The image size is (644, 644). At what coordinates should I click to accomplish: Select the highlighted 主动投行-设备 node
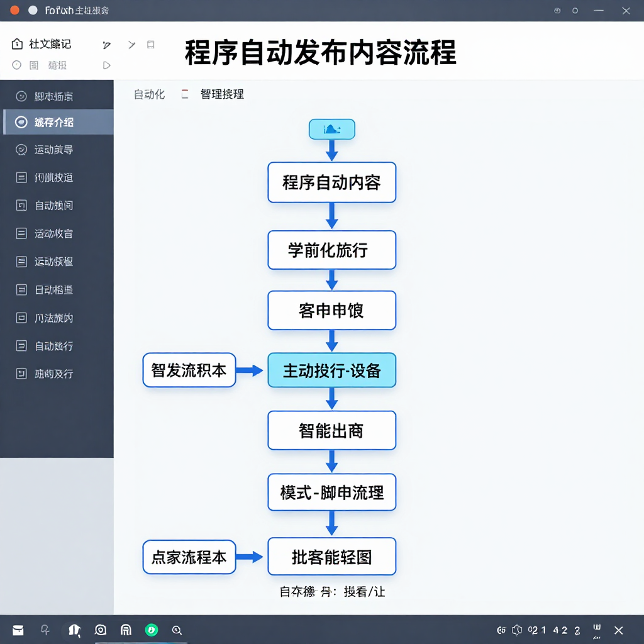332,370
